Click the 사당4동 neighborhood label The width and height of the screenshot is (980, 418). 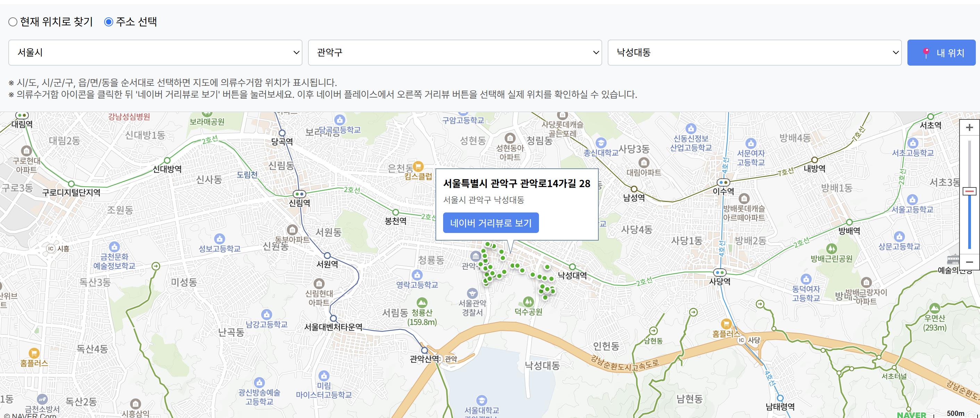[637, 229]
